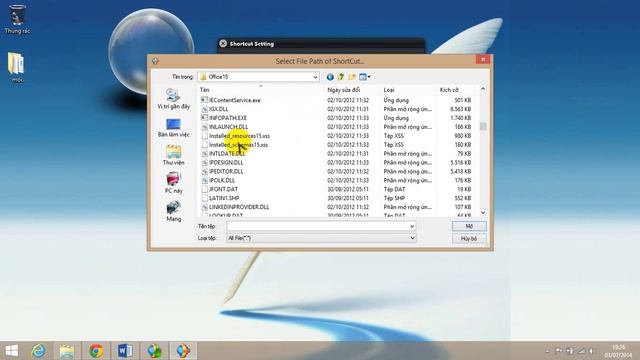The height and width of the screenshot is (360, 640).
Task: Click scroll down arrow of file list
Action: (x=483, y=213)
